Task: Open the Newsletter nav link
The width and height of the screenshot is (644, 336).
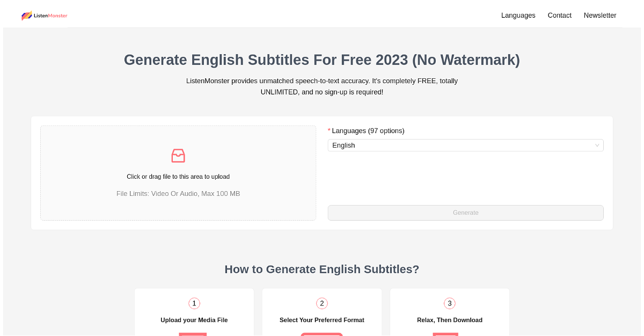Action: (600, 16)
